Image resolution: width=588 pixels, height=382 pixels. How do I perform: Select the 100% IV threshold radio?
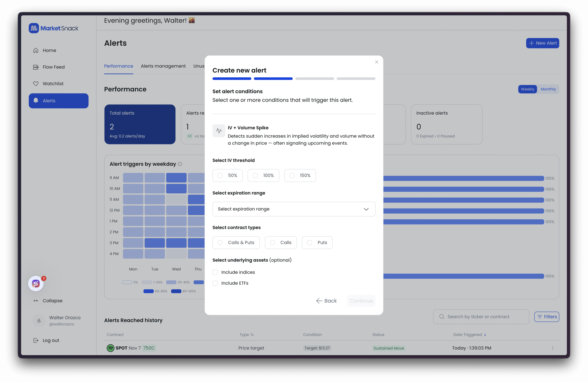(255, 175)
